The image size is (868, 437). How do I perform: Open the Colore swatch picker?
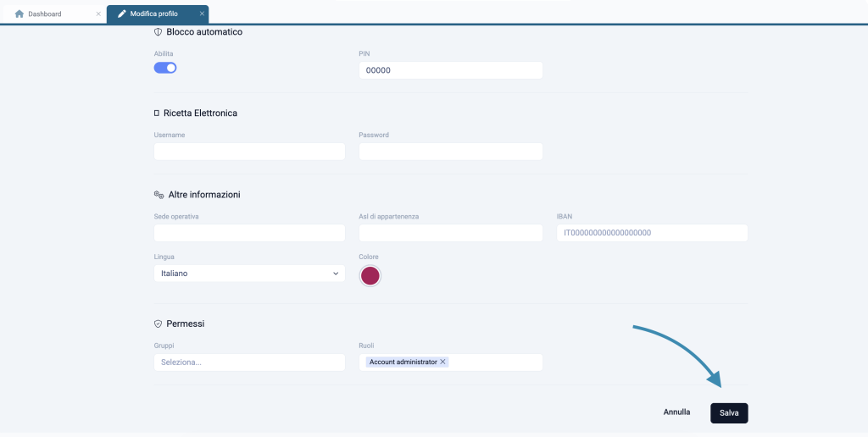[370, 275]
